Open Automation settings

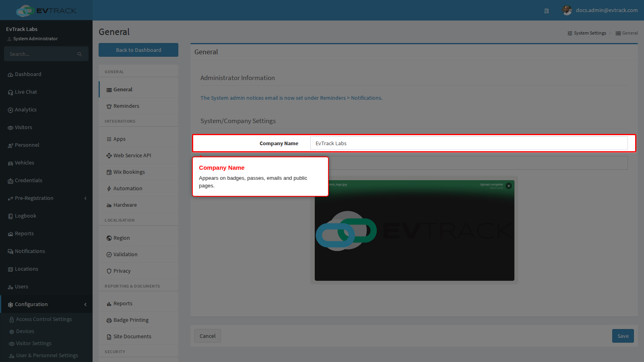(138, 189)
